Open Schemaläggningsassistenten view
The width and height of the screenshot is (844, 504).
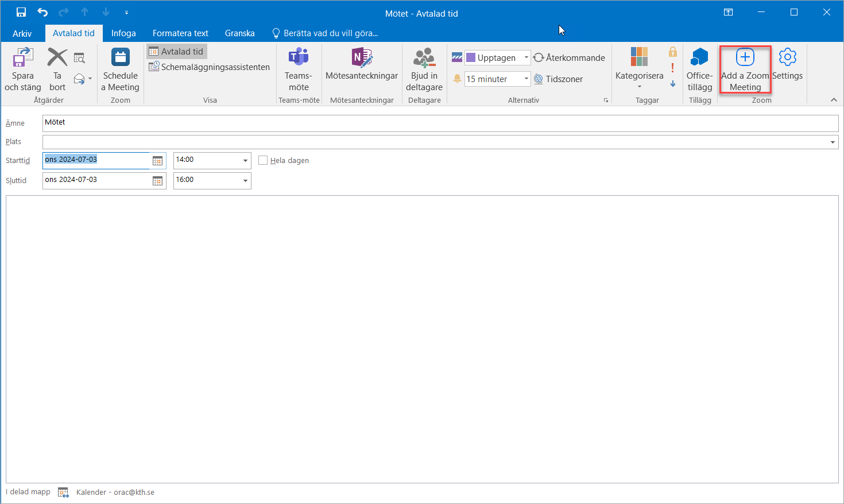click(210, 67)
